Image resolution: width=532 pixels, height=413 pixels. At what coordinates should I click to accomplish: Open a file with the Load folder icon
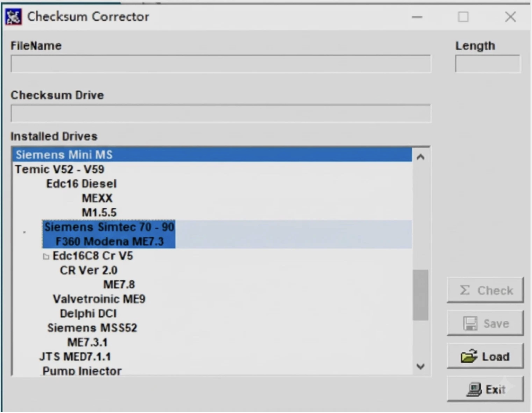469,356
